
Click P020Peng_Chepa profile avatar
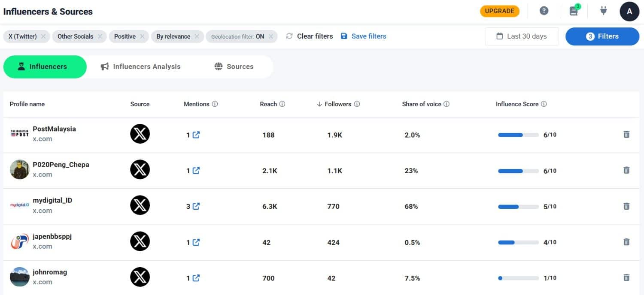(x=20, y=169)
